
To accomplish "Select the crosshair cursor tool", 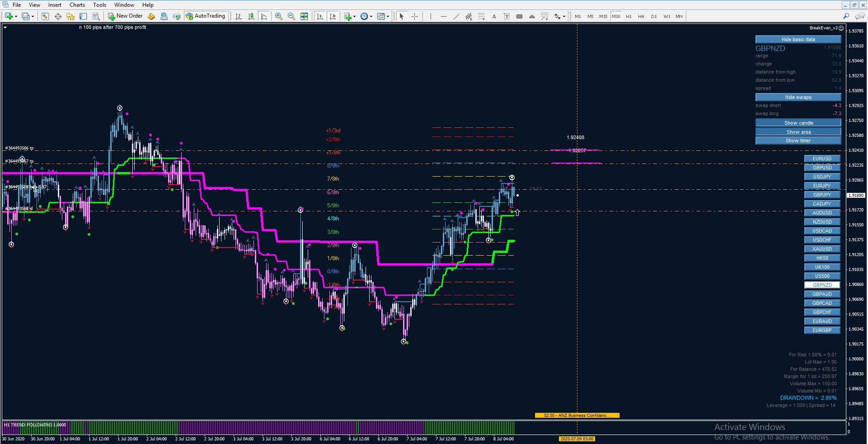I will pyautogui.click(x=414, y=16).
